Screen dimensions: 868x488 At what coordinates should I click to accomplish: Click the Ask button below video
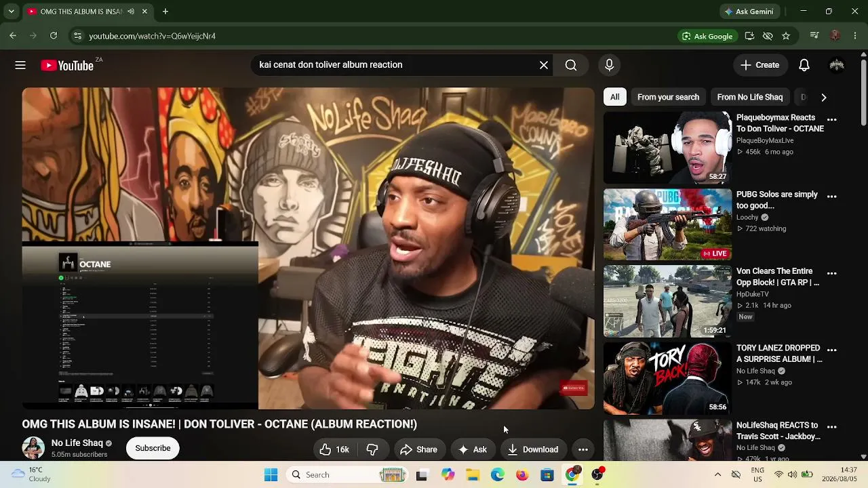point(473,449)
